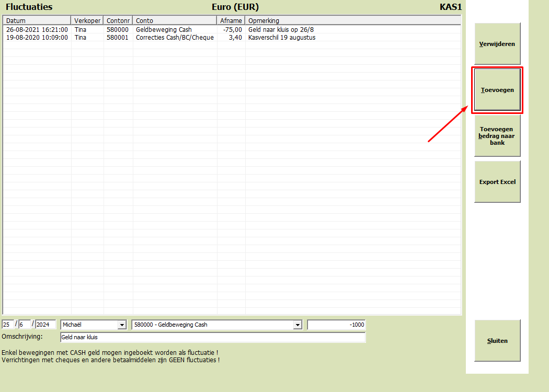Click the Omschrijving field with Geld naar kluis

pyautogui.click(x=213, y=338)
